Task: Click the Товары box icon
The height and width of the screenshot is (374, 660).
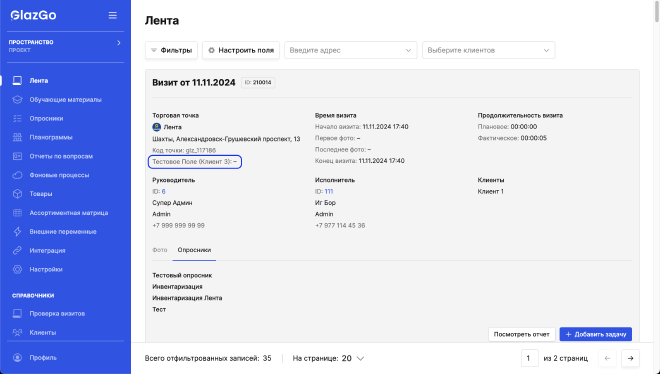Action: 17,194
